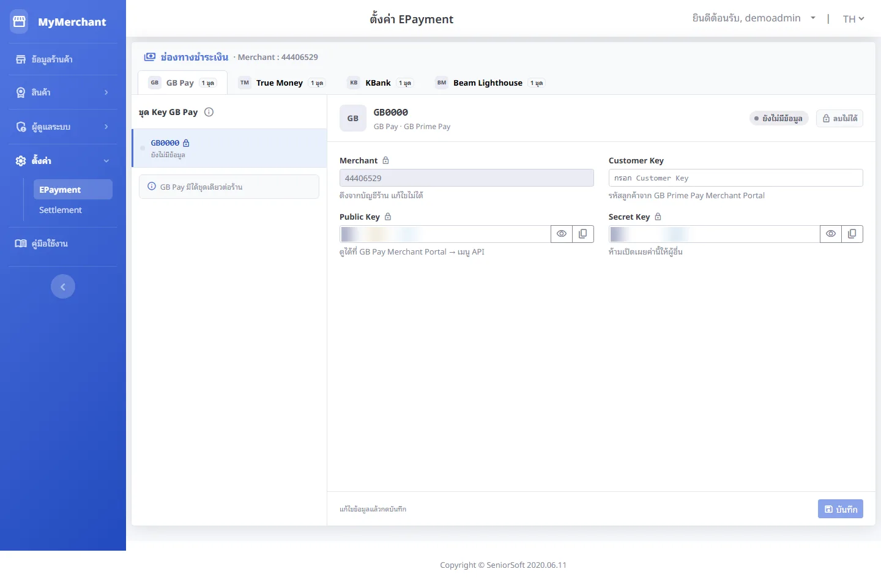Toggle Secret Key visibility eye icon

point(831,234)
